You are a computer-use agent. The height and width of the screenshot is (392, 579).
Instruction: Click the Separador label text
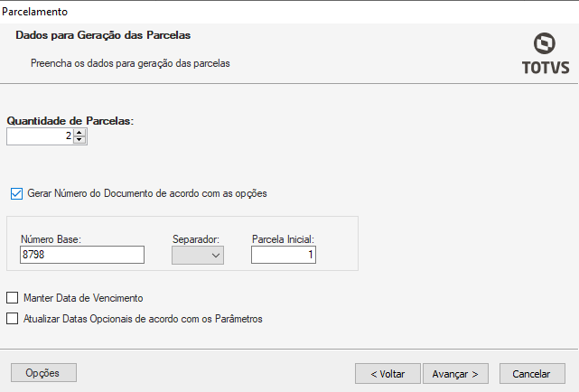[x=196, y=238]
